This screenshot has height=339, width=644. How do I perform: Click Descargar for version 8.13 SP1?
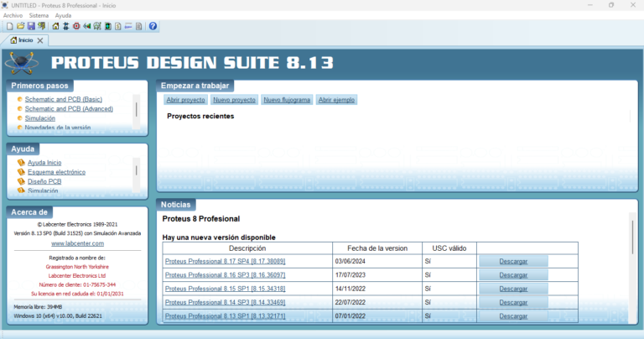[513, 316]
